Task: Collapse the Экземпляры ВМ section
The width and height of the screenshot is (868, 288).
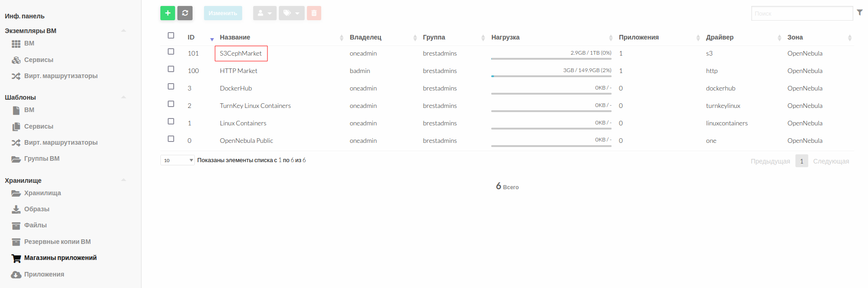Action: [124, 31]
